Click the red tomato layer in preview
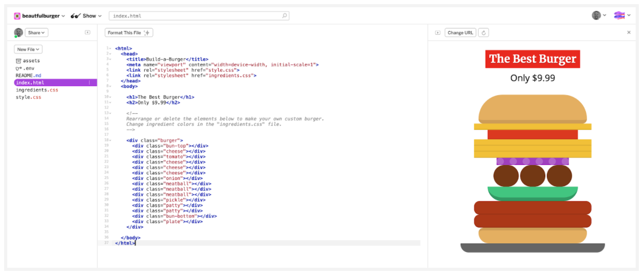This screenshot has width=644, height=274. pyautogui.click(x=532, y=134)
